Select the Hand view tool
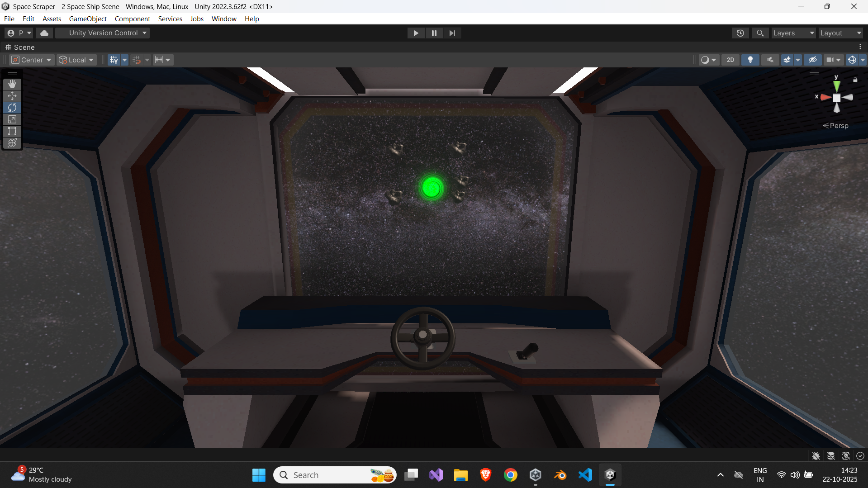Viewport: 868px width, 488px height. 12,84
